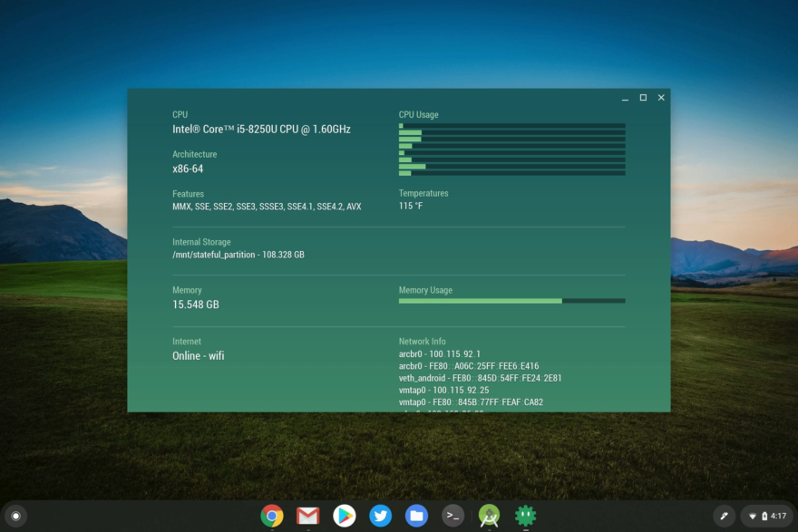Image resolution: width=798 pixels, height=532 pixels.
Task: Click the Internal Storage heading
Action: pyautogui.click(x=201, y=242)
